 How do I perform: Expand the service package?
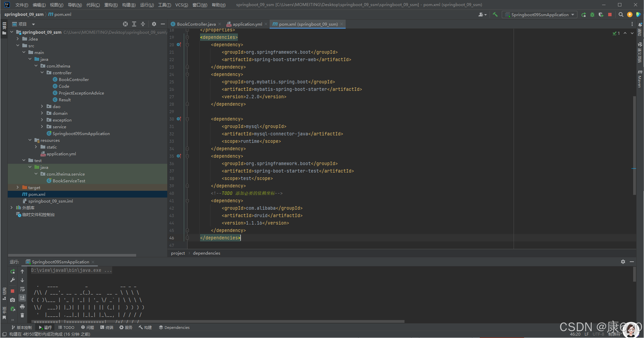(42, 127)
